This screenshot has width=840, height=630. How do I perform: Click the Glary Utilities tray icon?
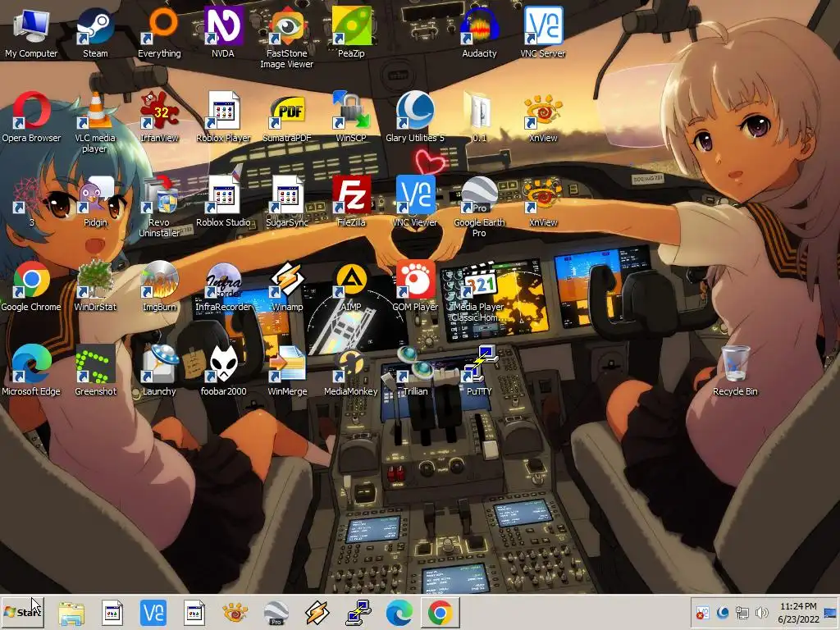point(722,612)
